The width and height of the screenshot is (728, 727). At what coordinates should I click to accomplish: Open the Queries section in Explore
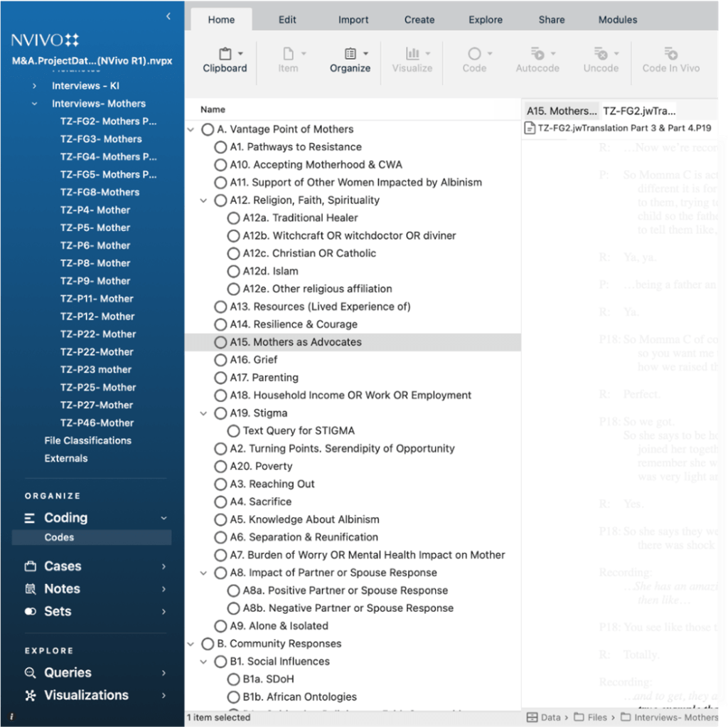[68, 672]
